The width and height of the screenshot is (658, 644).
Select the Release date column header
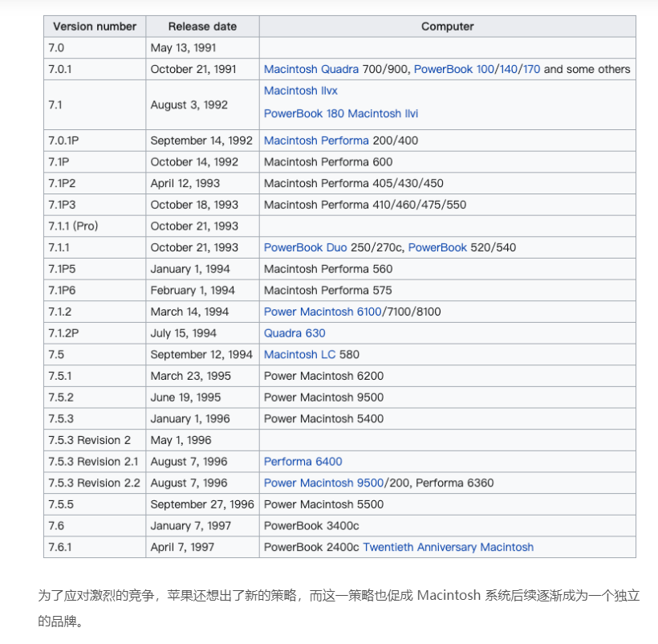[202, 26]
